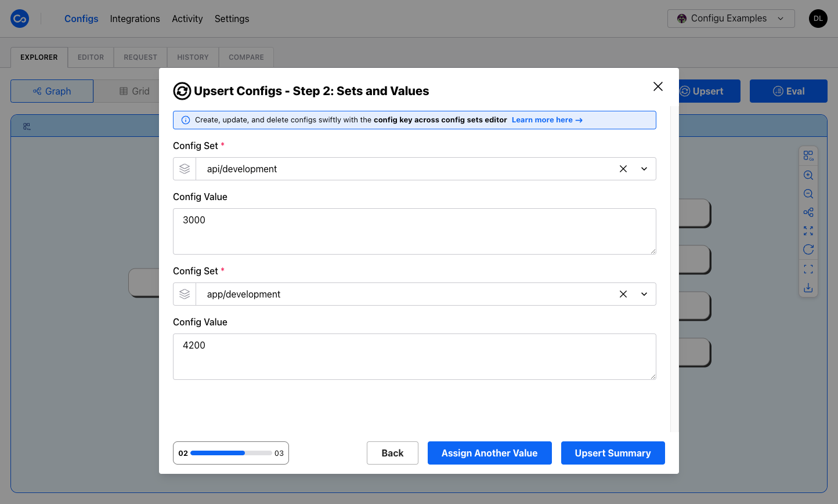Click the zoom in icon in graph toolbar
This screenshot has height=504, width=838.
click(808, 175)
